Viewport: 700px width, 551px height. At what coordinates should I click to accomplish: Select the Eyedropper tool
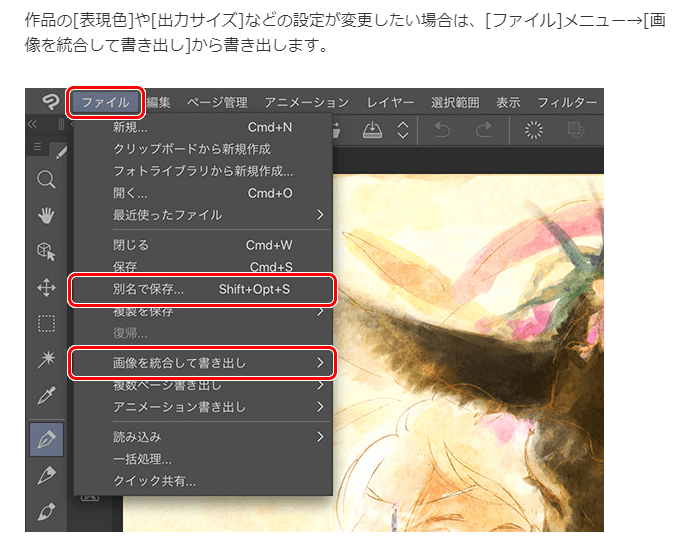[x=46, y=396]
